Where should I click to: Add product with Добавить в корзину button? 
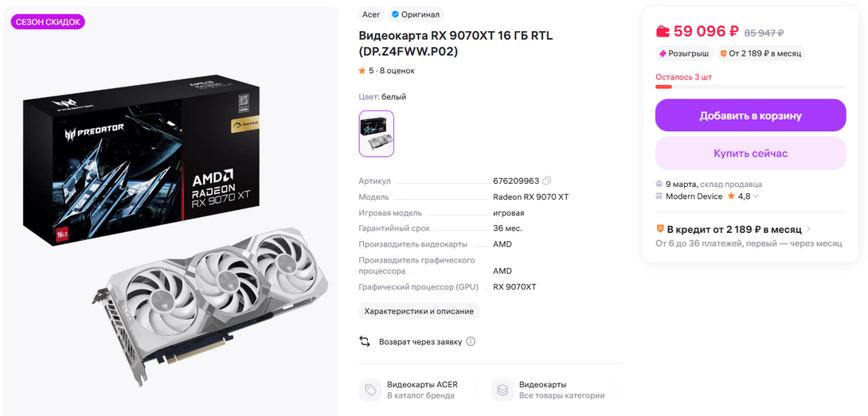coord(751,115)
